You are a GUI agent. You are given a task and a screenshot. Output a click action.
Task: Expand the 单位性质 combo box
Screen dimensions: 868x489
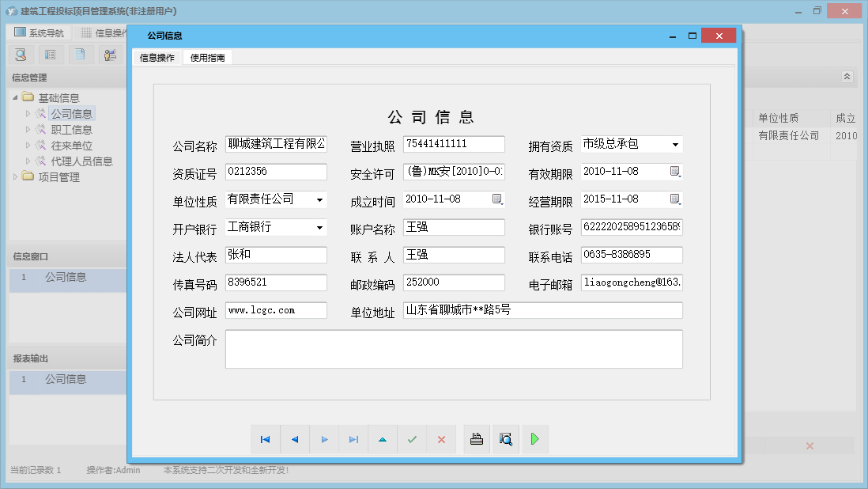(319, 199)
